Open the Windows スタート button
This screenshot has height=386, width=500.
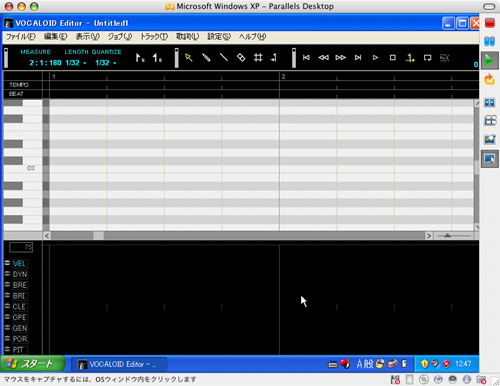point(32,364)
